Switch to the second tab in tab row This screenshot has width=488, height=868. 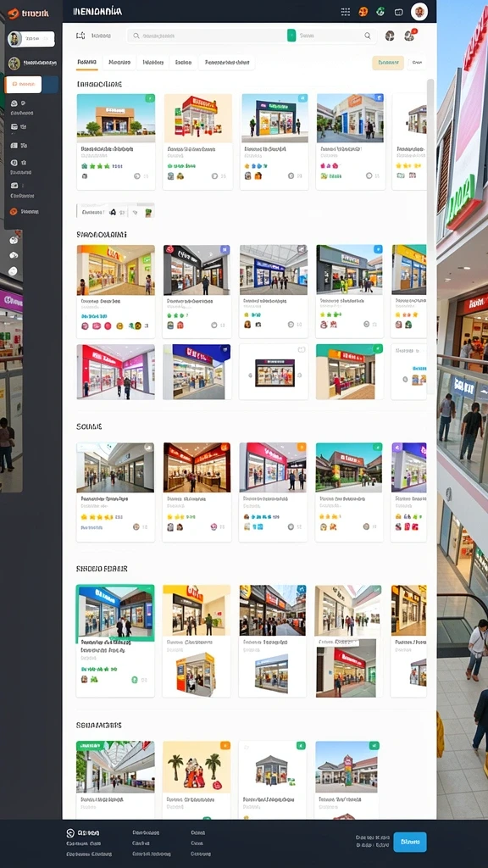[119, 63]
